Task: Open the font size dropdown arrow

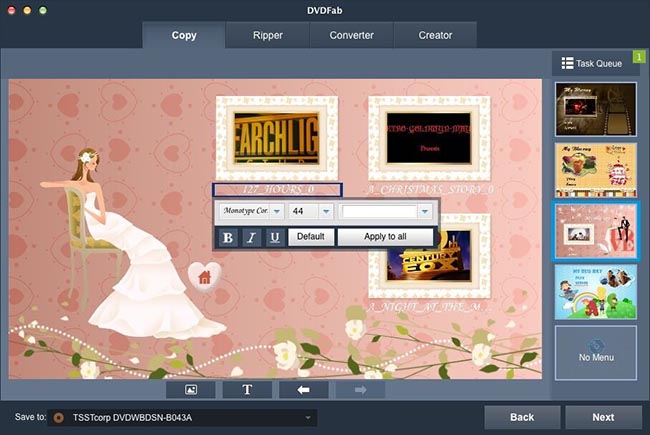Action: click(x=326, y=211)
